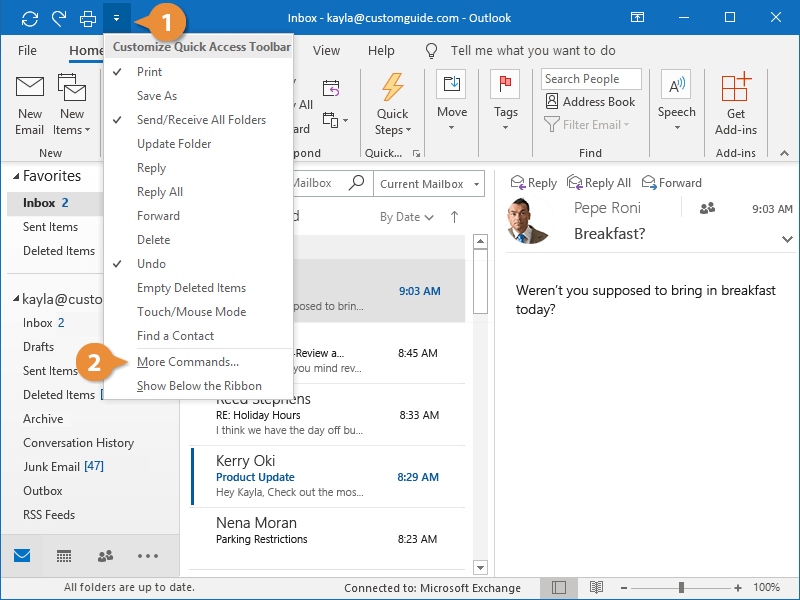Collapse the Favorites folder group
The image size is (800, 600).
tap(15, 176)
